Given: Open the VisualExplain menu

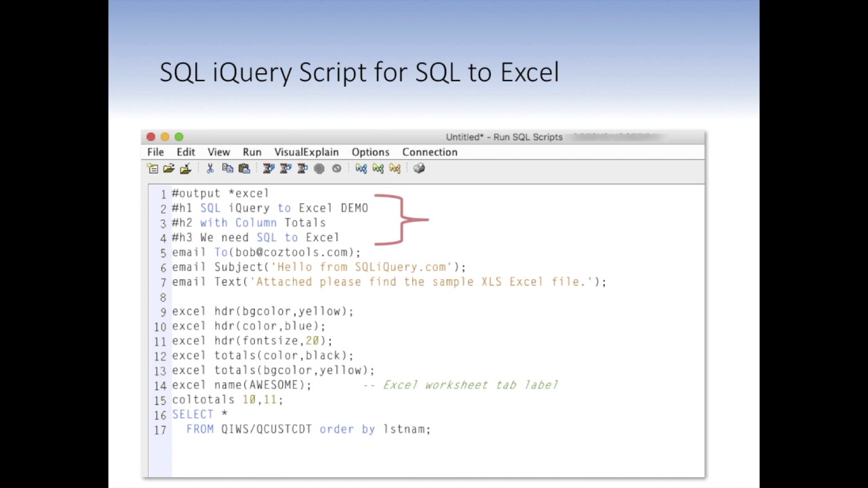Looking at the screenshot, I should pos(307,152).
